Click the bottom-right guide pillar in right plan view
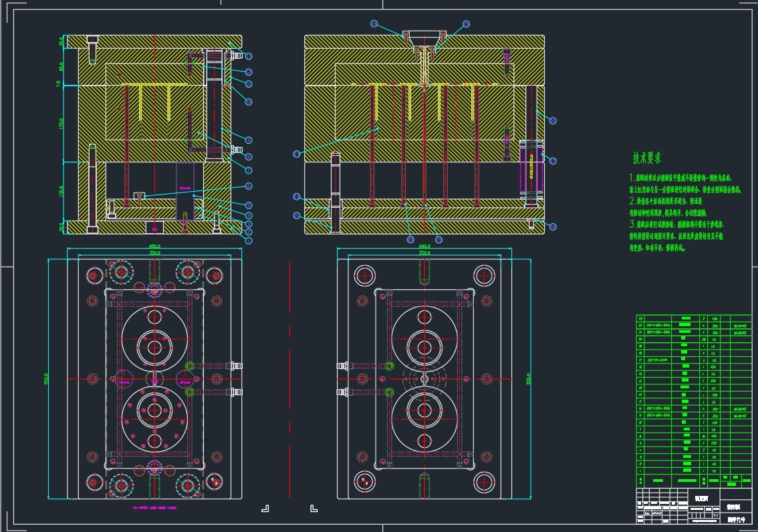Screen dimensions: 758x532 (x=485, y=482)
